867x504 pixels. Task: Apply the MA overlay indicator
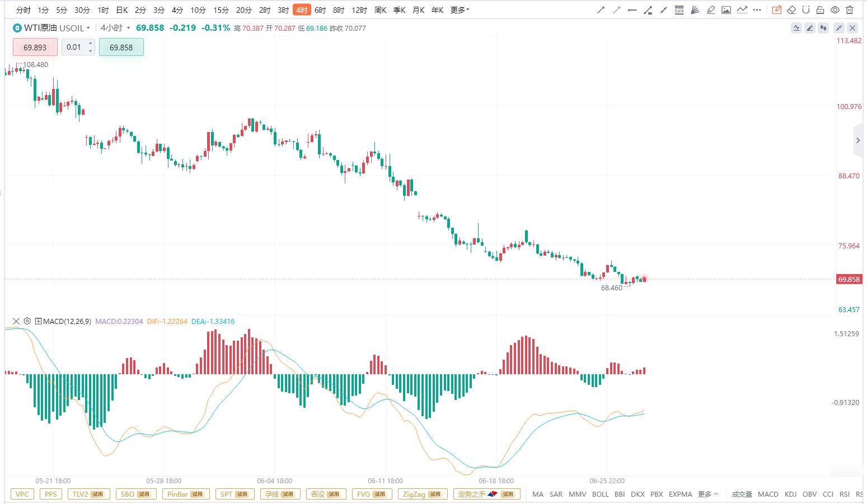538,494
